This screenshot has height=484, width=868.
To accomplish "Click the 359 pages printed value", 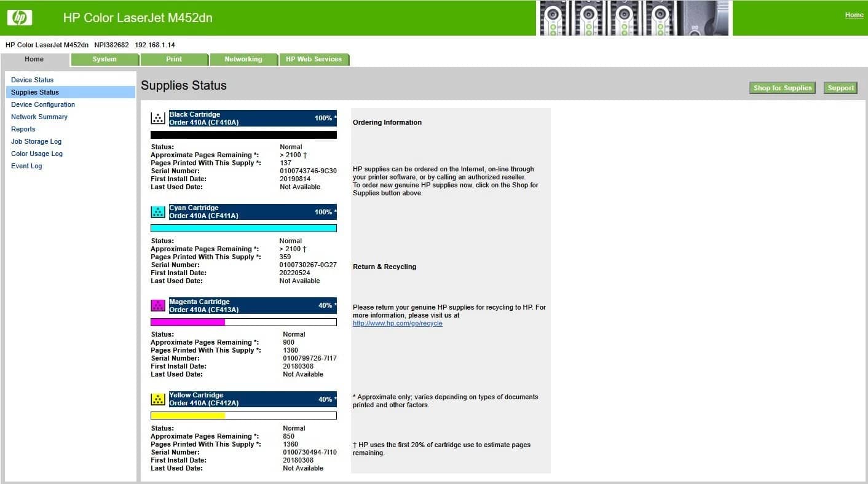I will 285,257.
